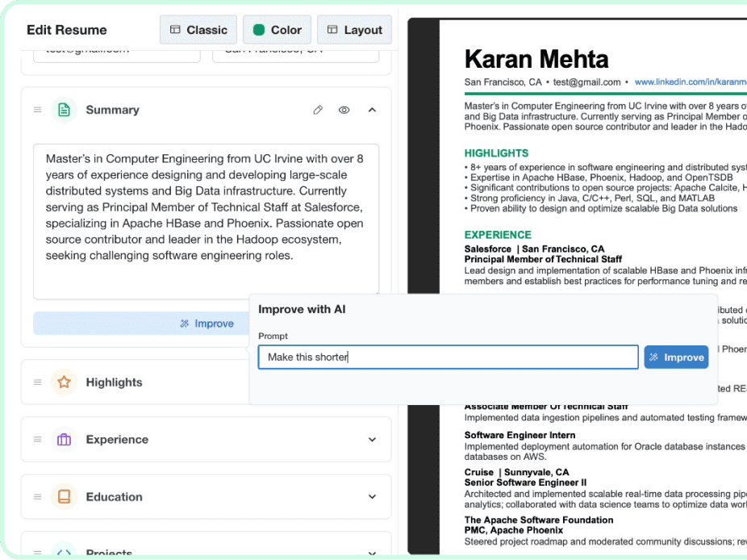
Task: Click the Strong proficiency in Java bullet
Action: (590, 199)
